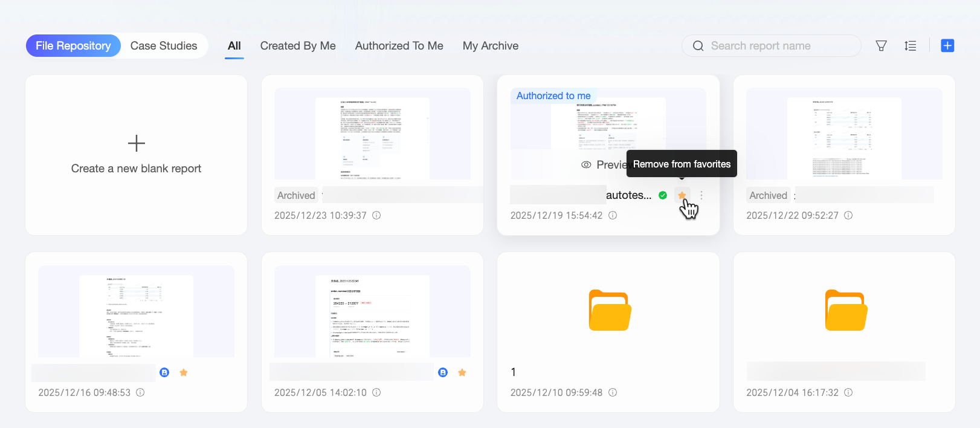Show info for report dated 2025/12/05 14:02:10
The width and height of the screenshot is (980, 428).
tap(376, 392)
